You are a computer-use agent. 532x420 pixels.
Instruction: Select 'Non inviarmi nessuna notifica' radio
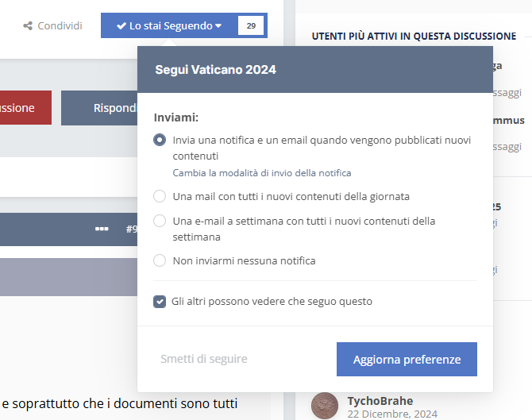pyautogui.click(x=160, y=260)
